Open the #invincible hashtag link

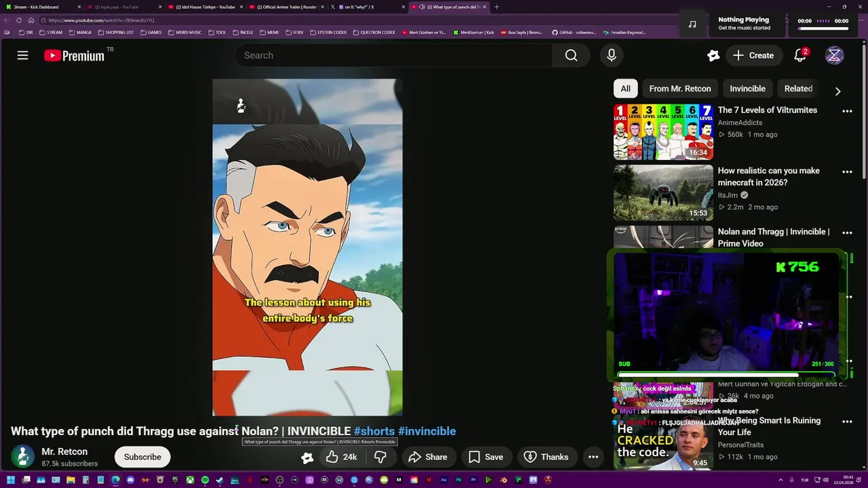pos(427,431)
